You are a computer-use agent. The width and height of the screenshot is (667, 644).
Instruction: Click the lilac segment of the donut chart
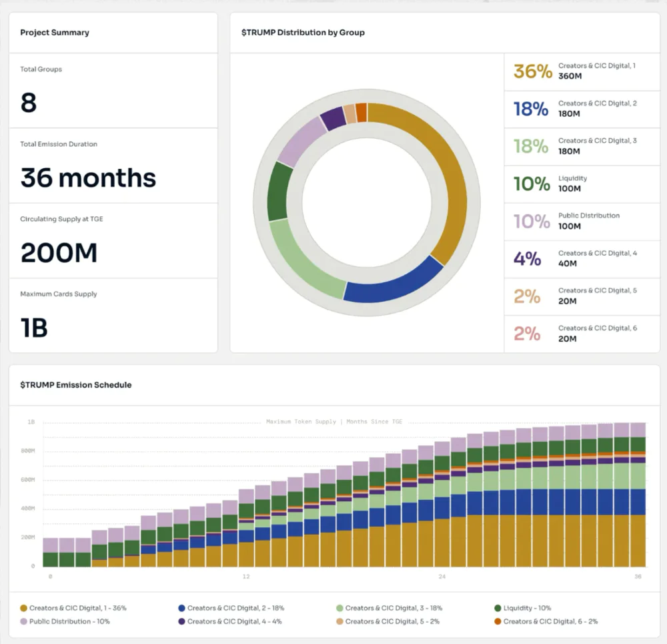[x=298, y=139]
